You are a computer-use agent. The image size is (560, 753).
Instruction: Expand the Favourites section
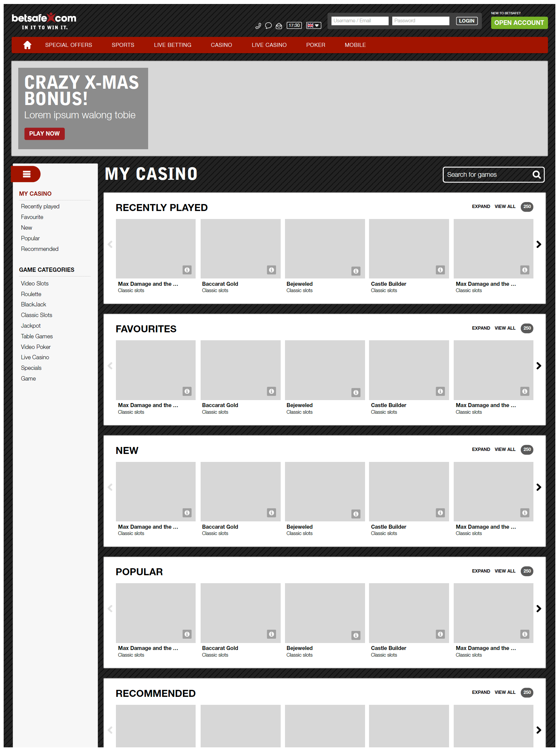coord(481,328)
